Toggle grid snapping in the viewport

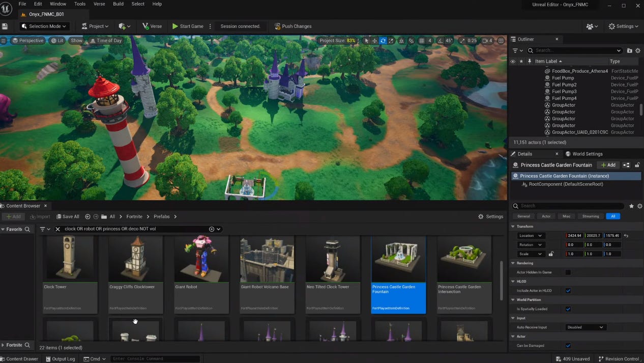421,40
